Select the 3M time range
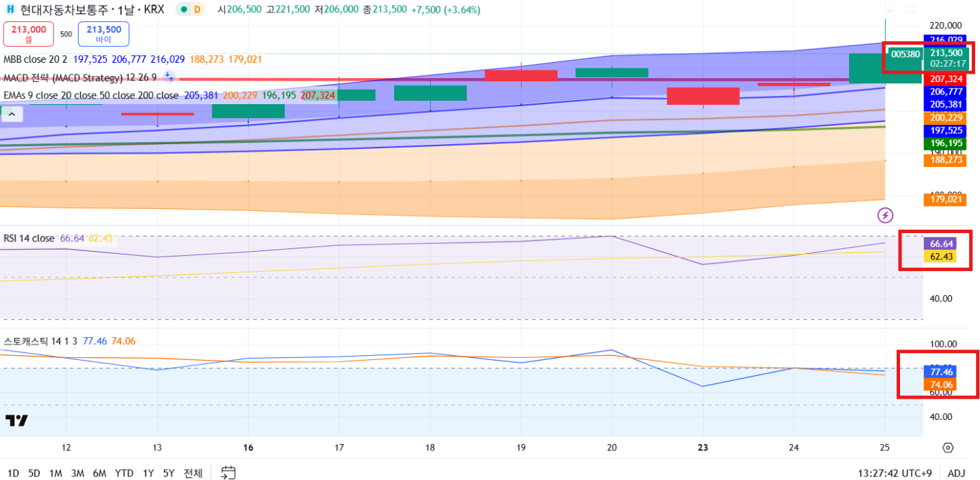 coord(77,473)
